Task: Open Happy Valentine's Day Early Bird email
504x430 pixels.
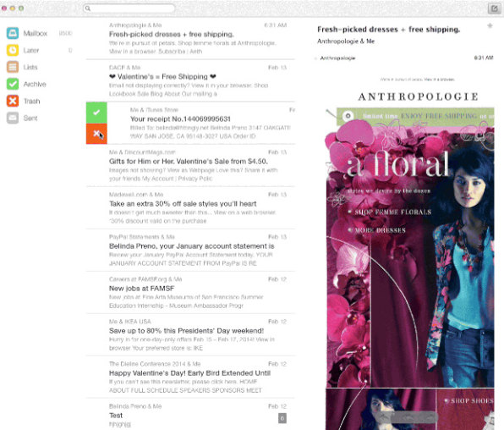Action: 190,377
